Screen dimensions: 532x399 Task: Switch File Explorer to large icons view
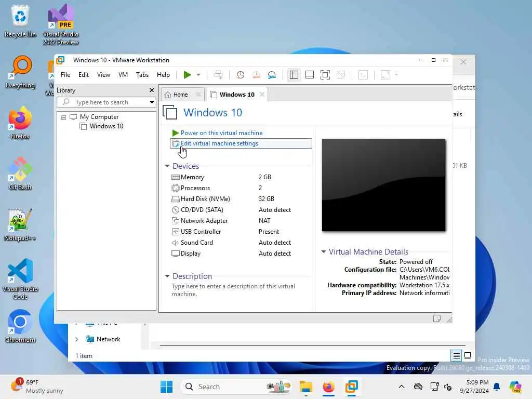[x=468, y=355]
